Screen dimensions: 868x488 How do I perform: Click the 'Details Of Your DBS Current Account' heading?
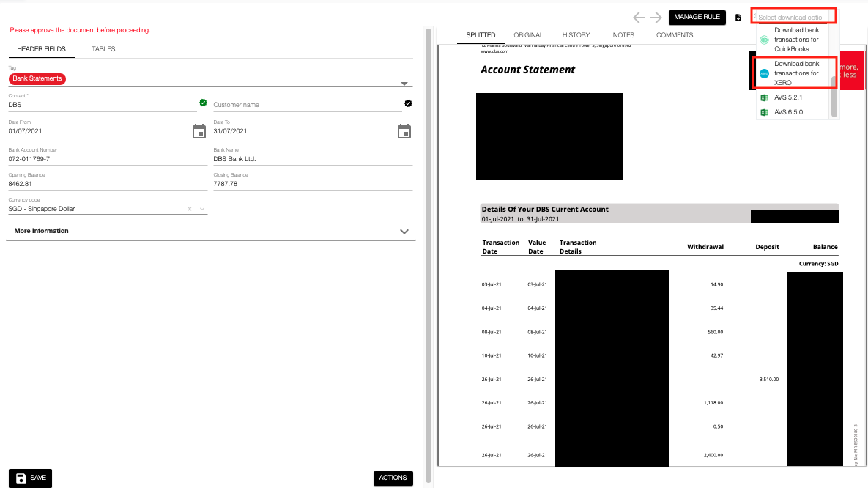point(545,210)
